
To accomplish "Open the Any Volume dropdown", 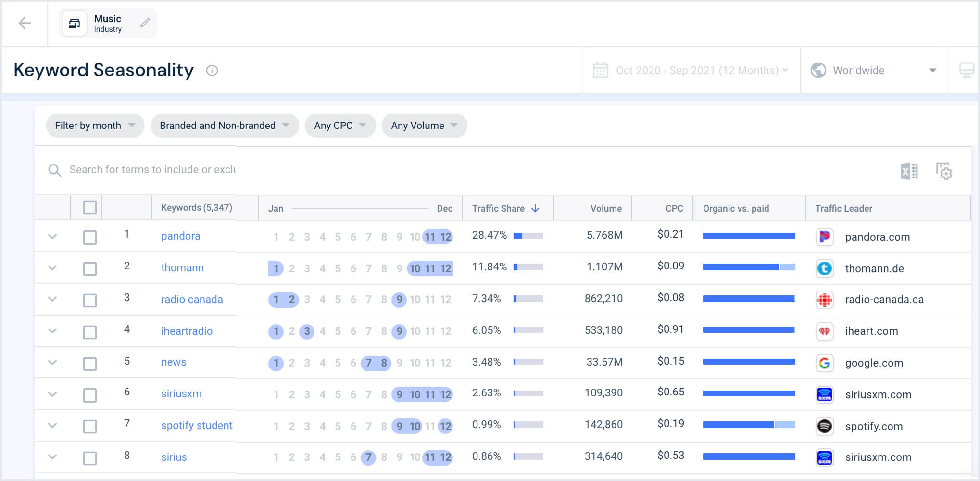I will click(x=424, y=126).
